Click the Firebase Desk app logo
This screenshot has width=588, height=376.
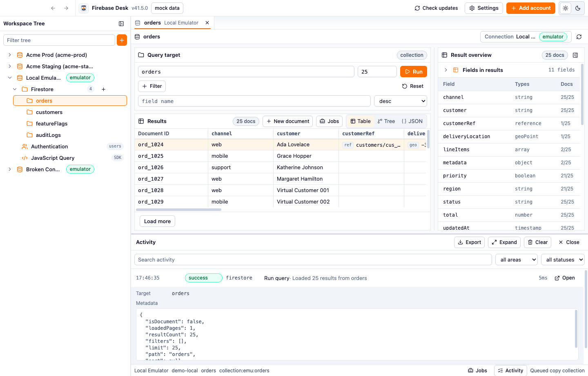tap(84, 8)
